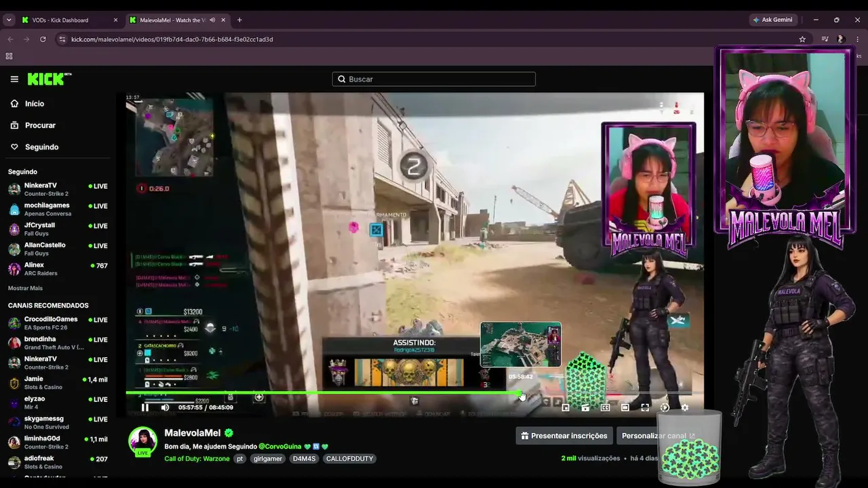Screen dimensions: 868x488
Task: Open the playback speed control
Action: point(665,407)
